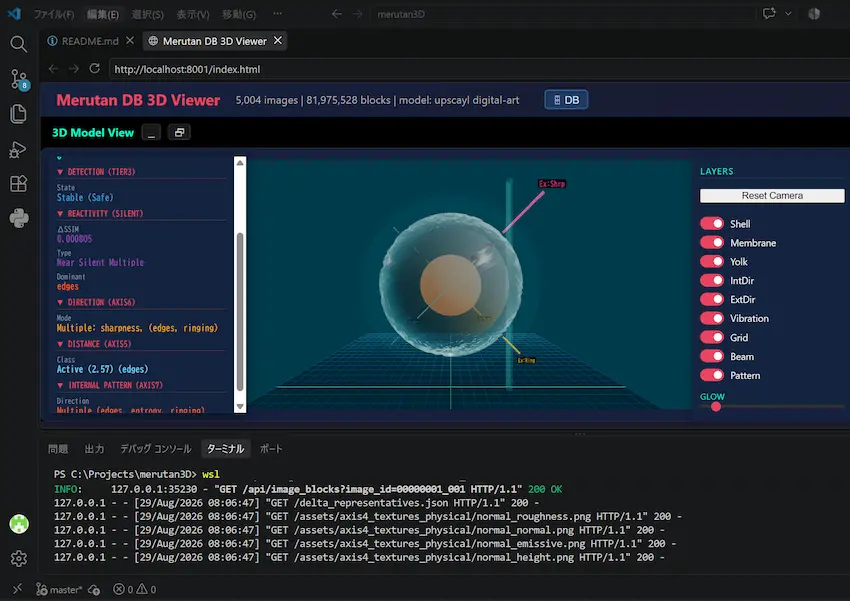Screen dimensions: 850x601
Task: Navigate back using title bar arrow
Action: [337, 14]
